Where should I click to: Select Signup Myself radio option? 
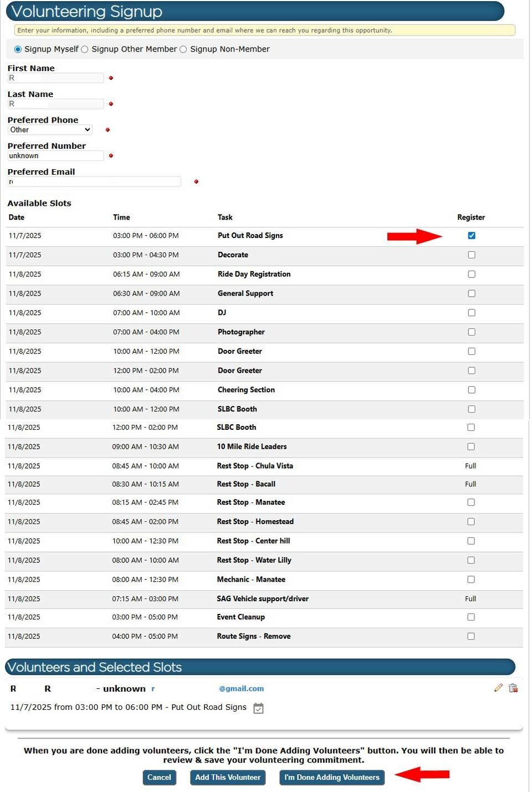pyautogui.click(x=18, y=49)
